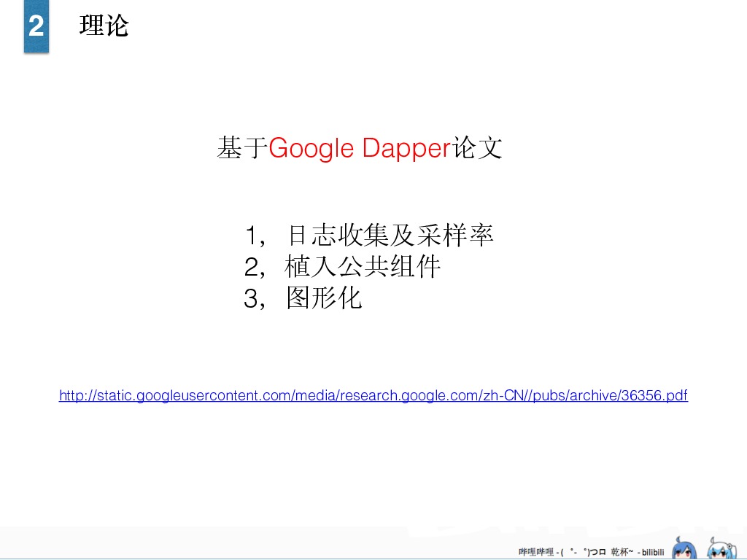The image size is (747, 560).
Task: Click the red 'Google Dapper' text
Action: tap(360, 148)
